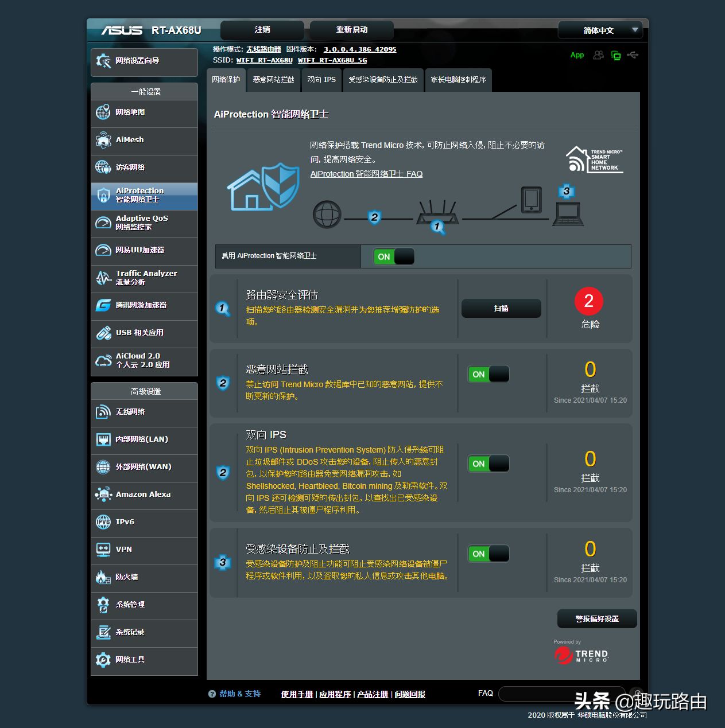Open 警报偏好设置 alert preferences button
This screenshot has height=728, width=725.
(x=597, y=619)
